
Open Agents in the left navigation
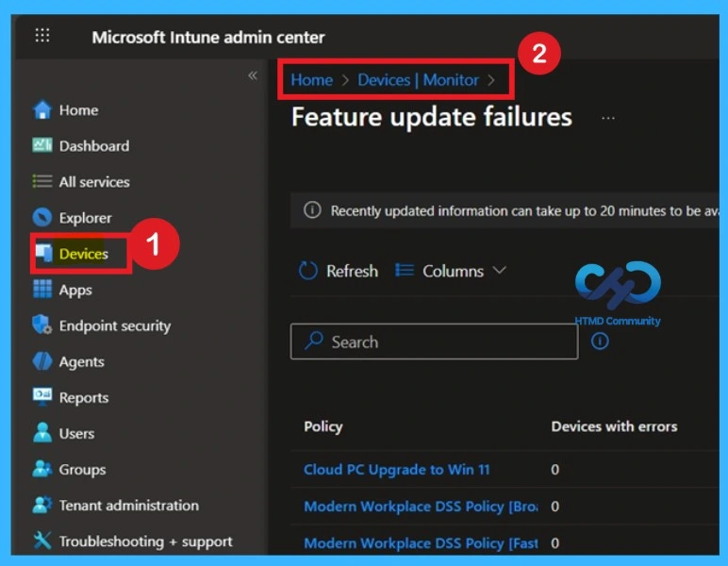(x=82, y=361)
